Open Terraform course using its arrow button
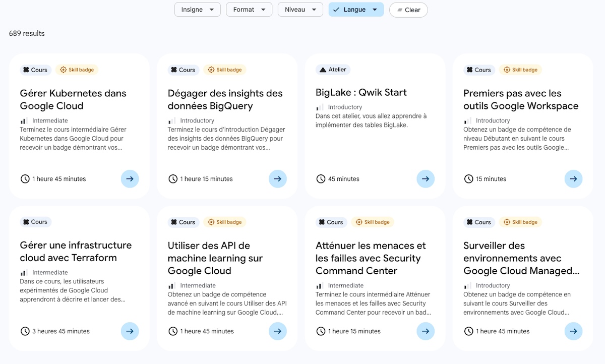 (130, 331)
